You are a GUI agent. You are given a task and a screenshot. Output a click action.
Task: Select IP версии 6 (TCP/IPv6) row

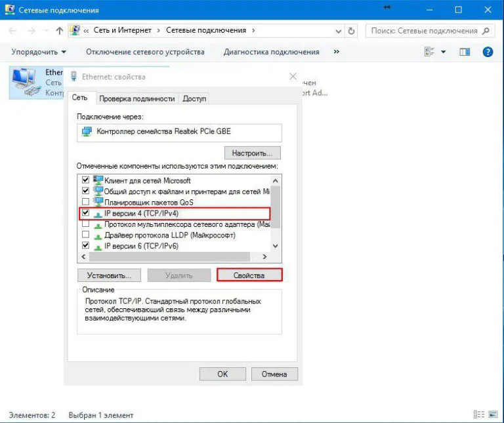point(141,246)
